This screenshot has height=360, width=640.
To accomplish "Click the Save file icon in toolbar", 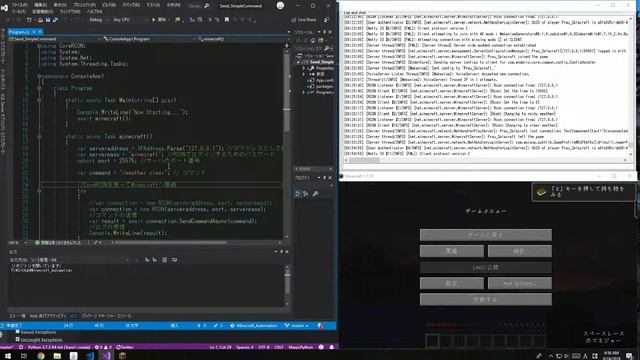I will 48,20.
